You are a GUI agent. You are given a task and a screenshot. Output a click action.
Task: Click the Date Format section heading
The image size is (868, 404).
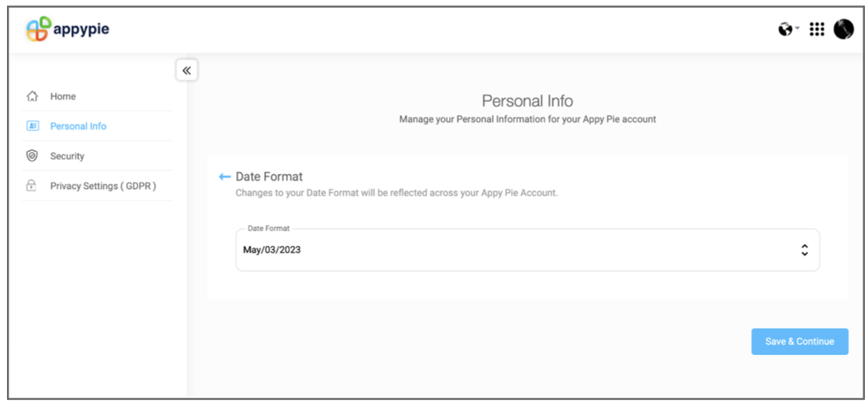(x=269, y=177)
